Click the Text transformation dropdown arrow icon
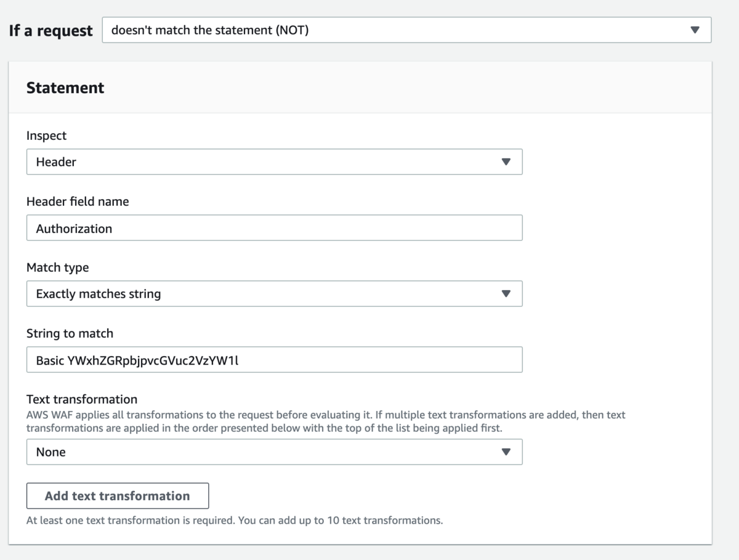Image resolution: width=739 pixels, height=560 pixels. 506,452
